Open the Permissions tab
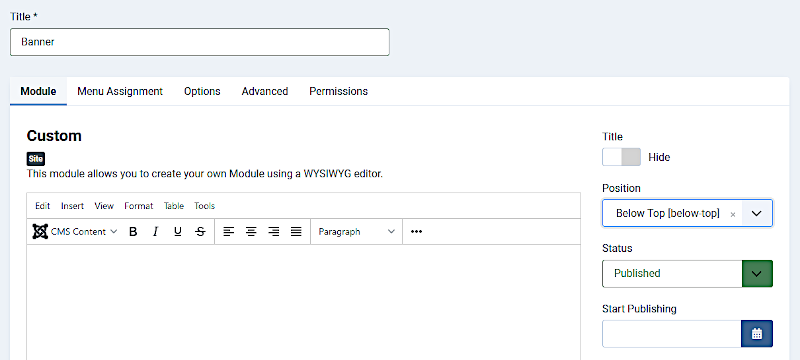Viewport: 800px width, 360px height. point(338,91)
